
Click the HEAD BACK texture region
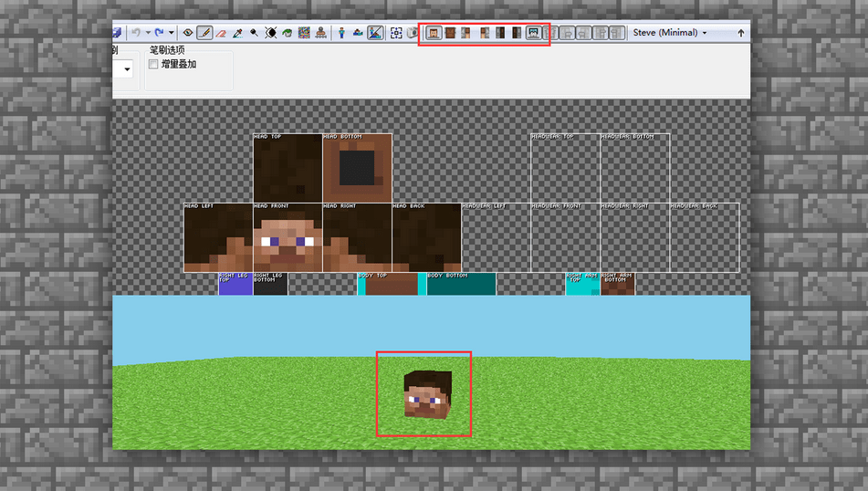pyautogui.click(x=427, y=237)
